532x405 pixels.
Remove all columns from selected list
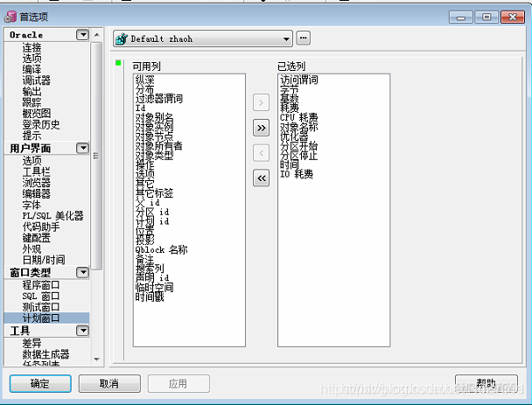(261, 178)
